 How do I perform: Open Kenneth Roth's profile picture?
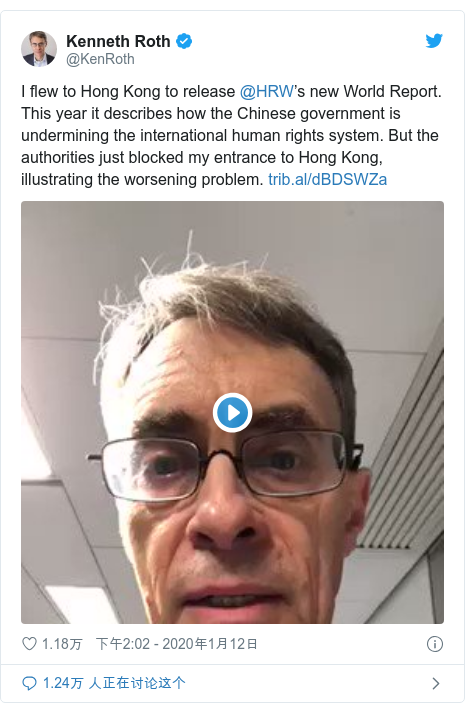coord(39,49)
